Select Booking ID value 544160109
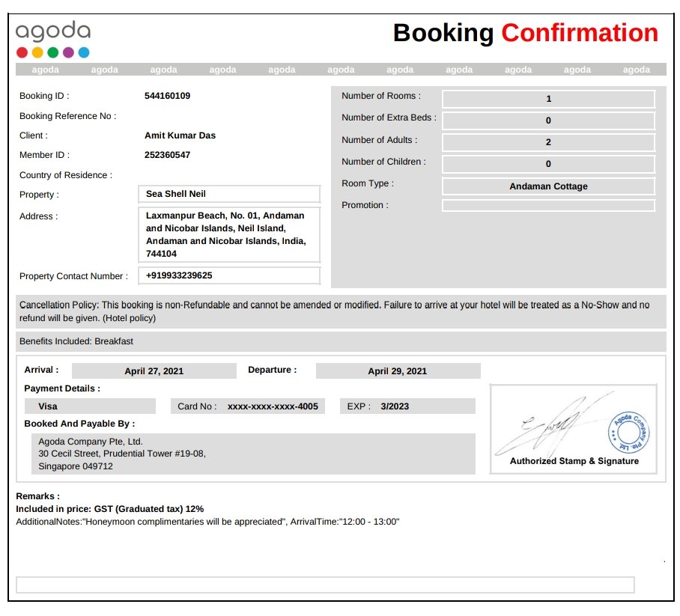 (168, 96)
